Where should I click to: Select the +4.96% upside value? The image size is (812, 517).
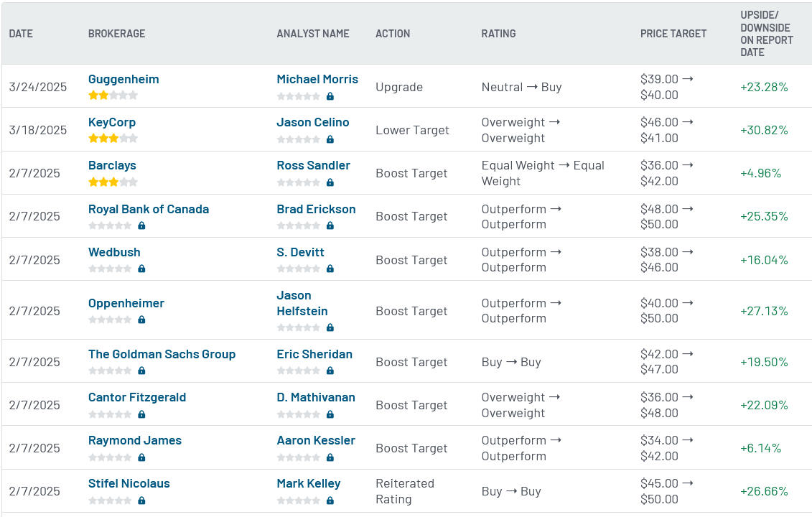pyautogui.click(x=761, y=173)
